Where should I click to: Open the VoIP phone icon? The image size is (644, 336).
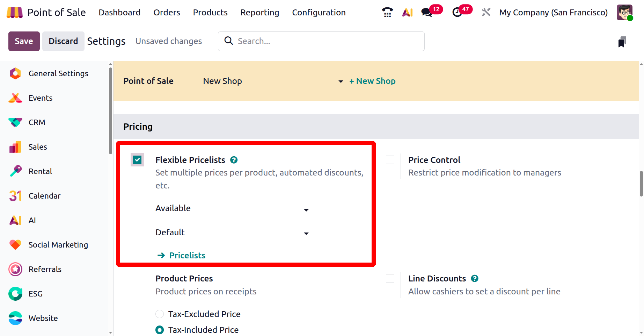pyautogui.click(x=387, y=13)
